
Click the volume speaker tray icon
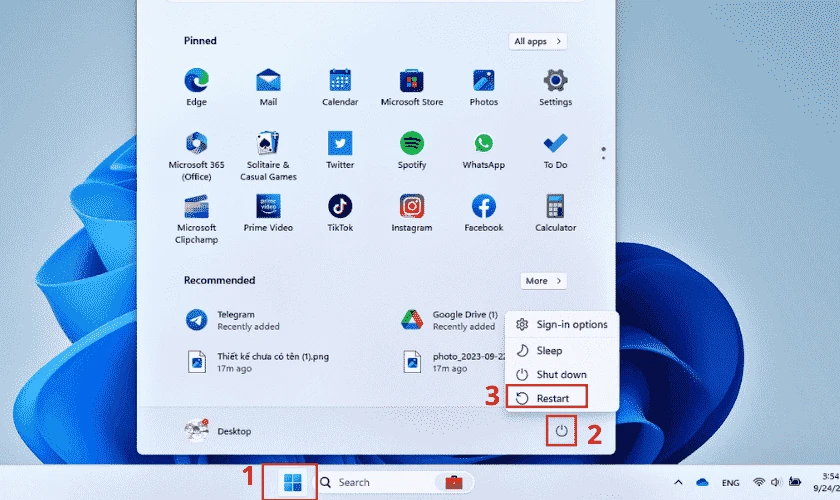775,482
